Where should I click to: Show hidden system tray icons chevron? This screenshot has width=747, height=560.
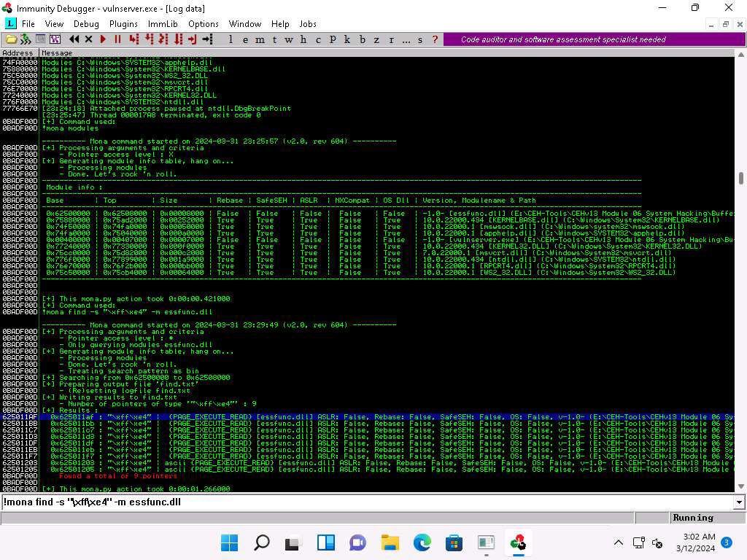coord(619,542)
